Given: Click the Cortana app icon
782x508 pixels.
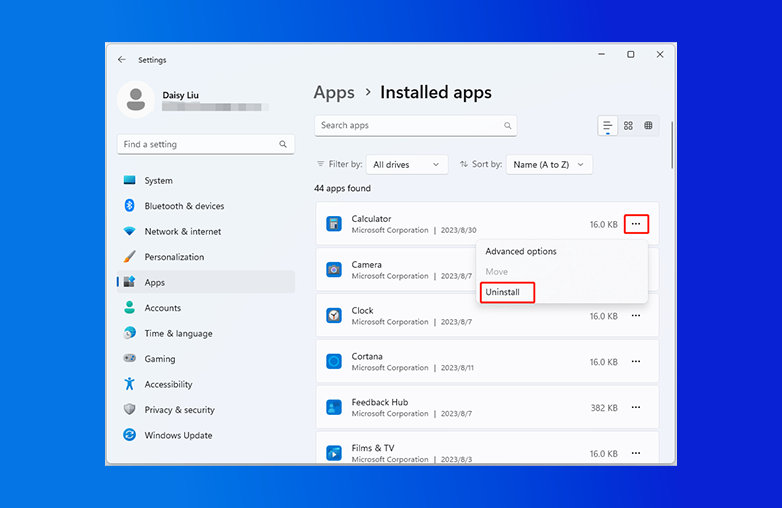Looking at the screenshot, I should tap(334, 361).
